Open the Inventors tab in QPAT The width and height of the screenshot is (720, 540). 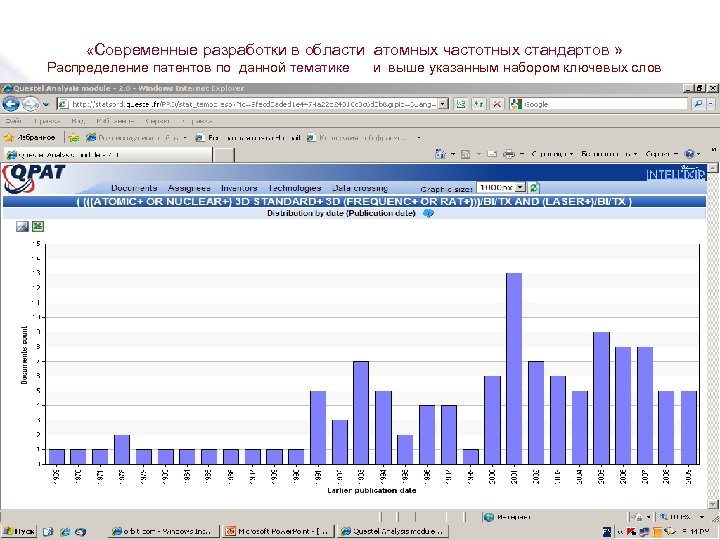[239, 188]
